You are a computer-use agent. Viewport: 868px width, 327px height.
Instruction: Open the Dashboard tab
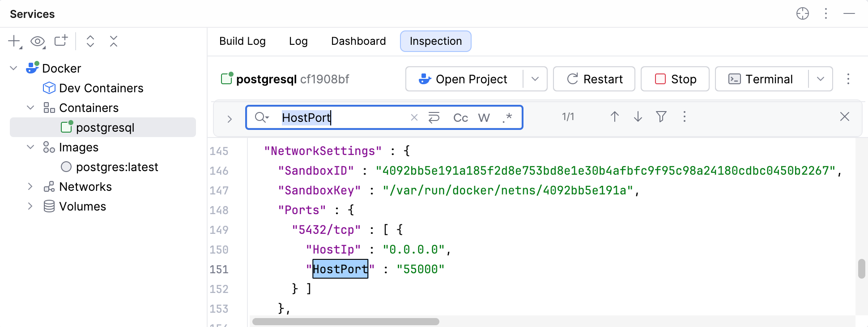coord(358,41)
